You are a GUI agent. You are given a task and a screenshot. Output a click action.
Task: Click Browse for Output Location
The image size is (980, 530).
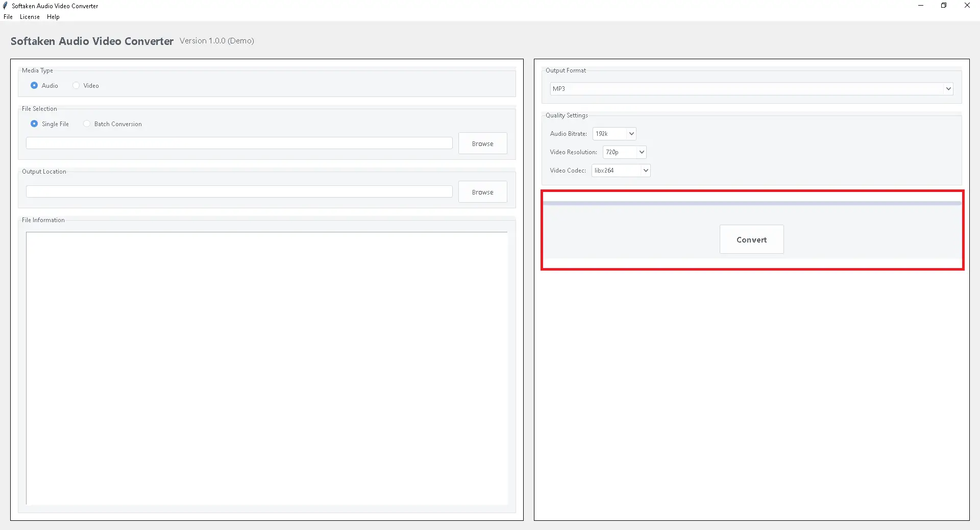pyautogui.click(x=482, y=192)
